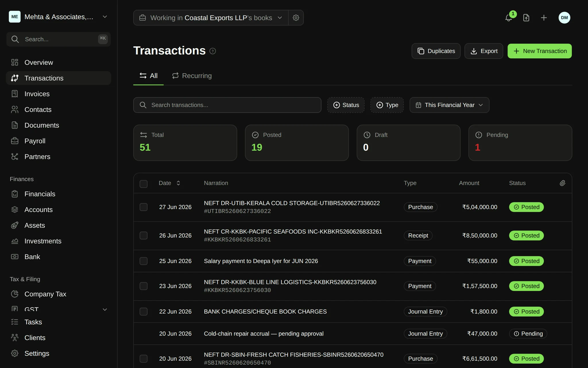Open the Type filter

click(x=387, y=105)
